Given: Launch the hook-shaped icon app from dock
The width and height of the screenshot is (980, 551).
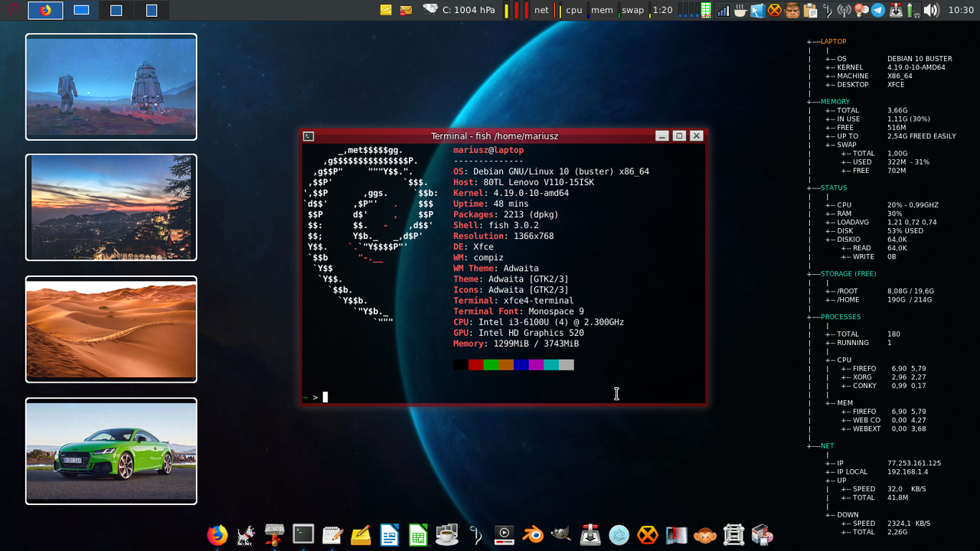Looking at the screenshot, I should 475,534.
